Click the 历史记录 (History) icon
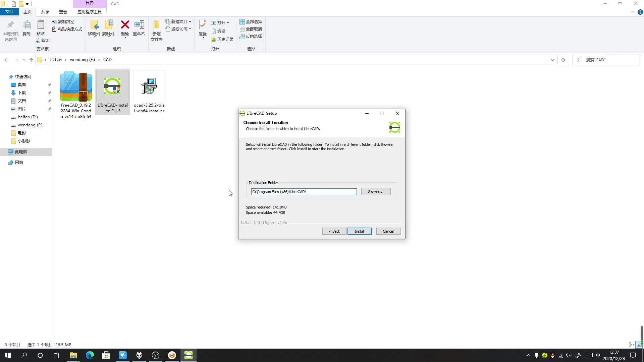This screenshot has width=644, height=362. (222, 39)
